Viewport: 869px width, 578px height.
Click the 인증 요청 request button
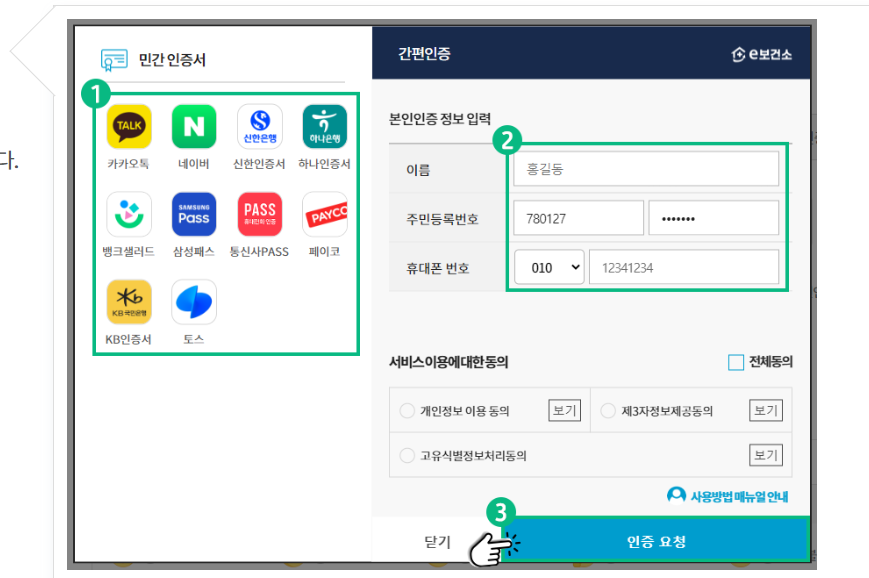click(656, 541)
